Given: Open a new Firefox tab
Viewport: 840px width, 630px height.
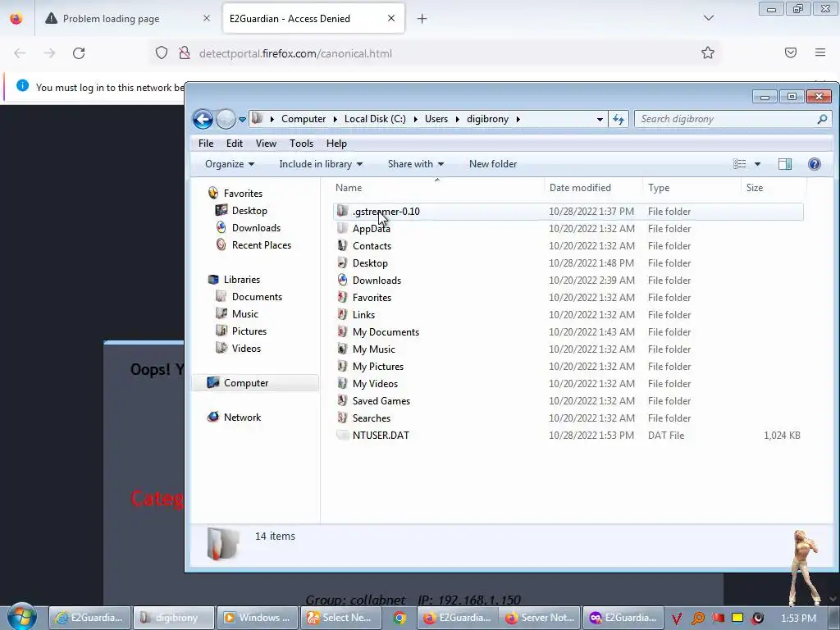Looking at the screenshot, I should point(422,19).
